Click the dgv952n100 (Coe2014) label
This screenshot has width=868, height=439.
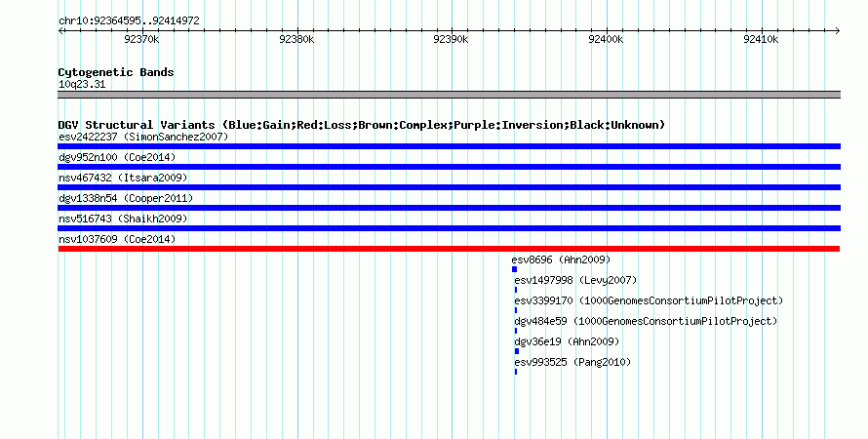tap(117, 157)
